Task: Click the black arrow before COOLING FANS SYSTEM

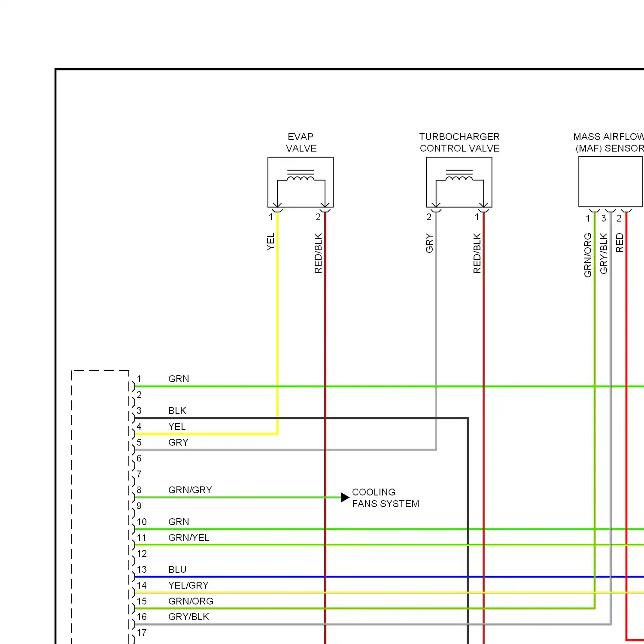Action: coord(345,498)
